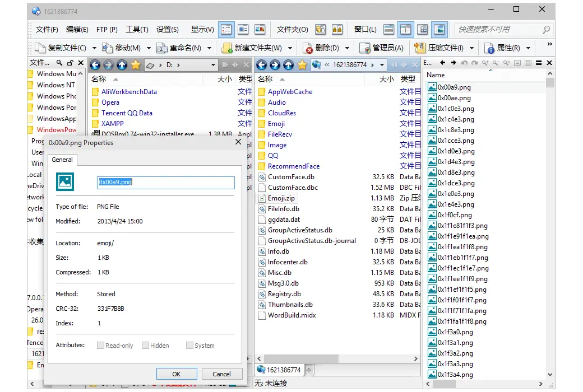Open the 工具(T) menu
Image resolution: width=583 pixels, height=392 pixels.
pyautogui.click(x=137, y=29)
